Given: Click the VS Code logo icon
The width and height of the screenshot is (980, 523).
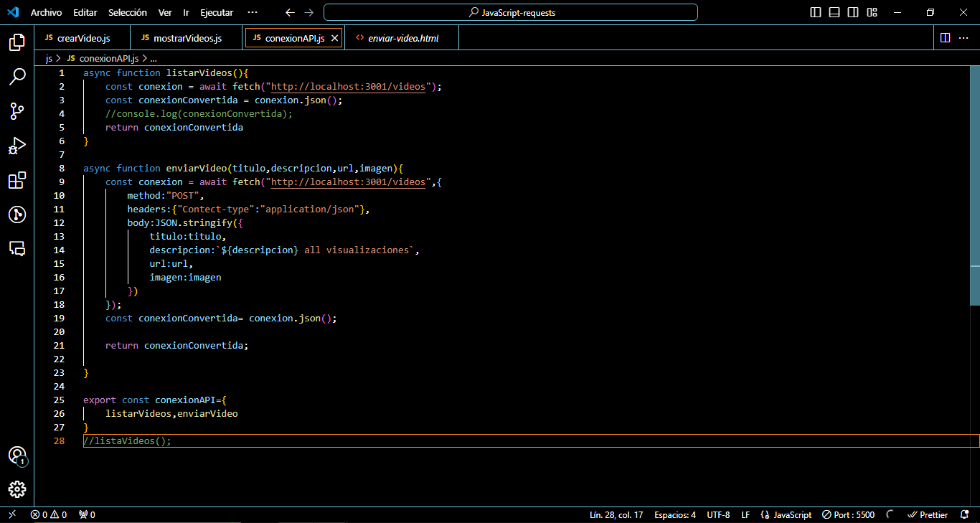Looking at the screenshot, I should click(x=12, y=12).
